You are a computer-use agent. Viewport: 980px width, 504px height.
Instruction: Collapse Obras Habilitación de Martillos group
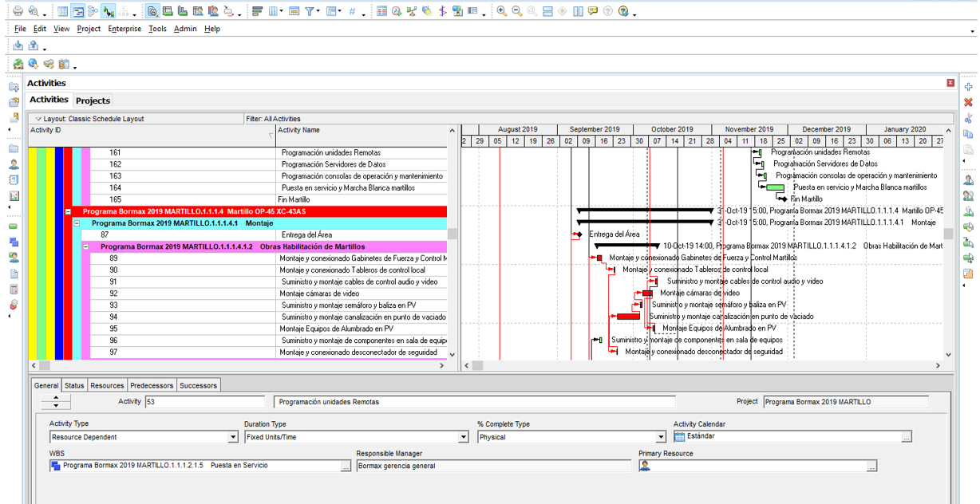[x=86, y=247]
